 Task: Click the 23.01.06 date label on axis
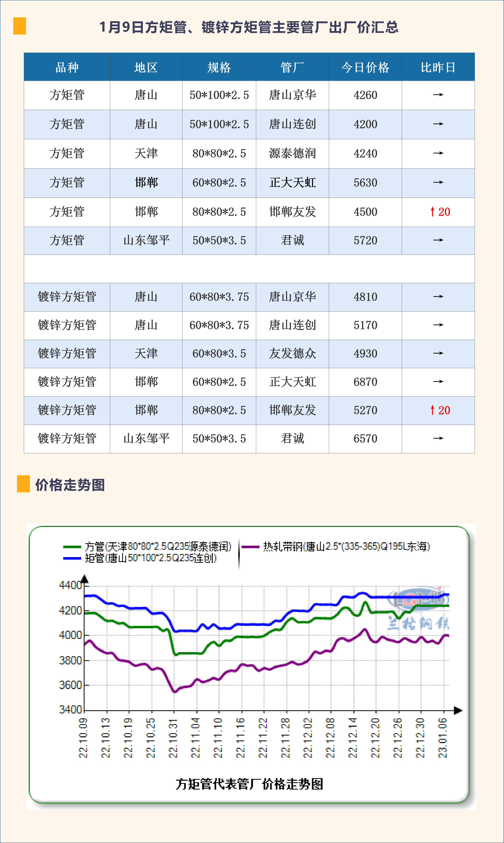pyautogui.click(x=443, y=738)
